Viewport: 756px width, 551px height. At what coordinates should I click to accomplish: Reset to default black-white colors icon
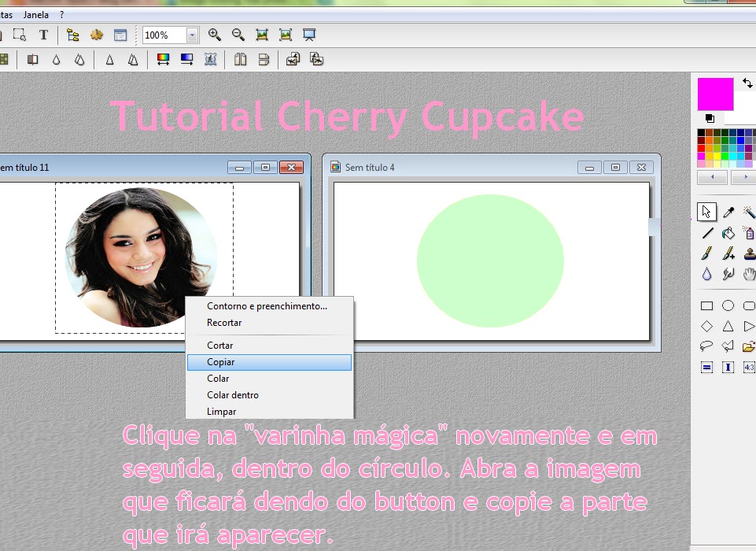tap(710, 118)
